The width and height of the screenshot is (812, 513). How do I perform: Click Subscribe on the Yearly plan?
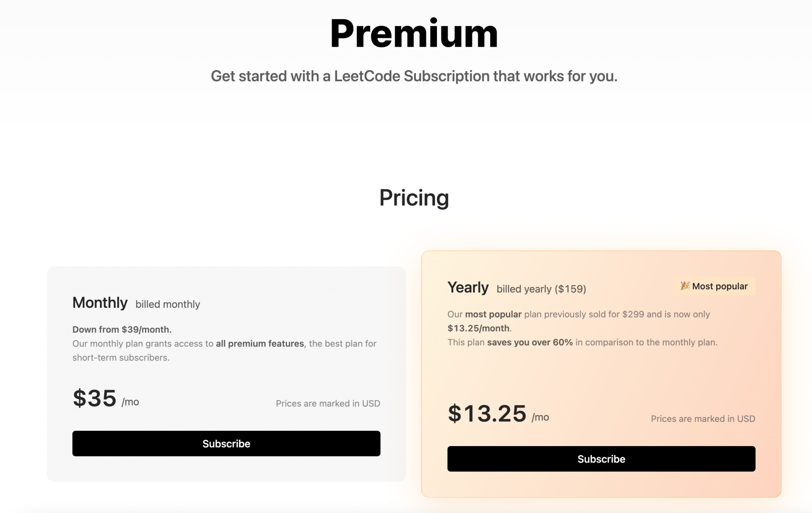tap(601, 459)
